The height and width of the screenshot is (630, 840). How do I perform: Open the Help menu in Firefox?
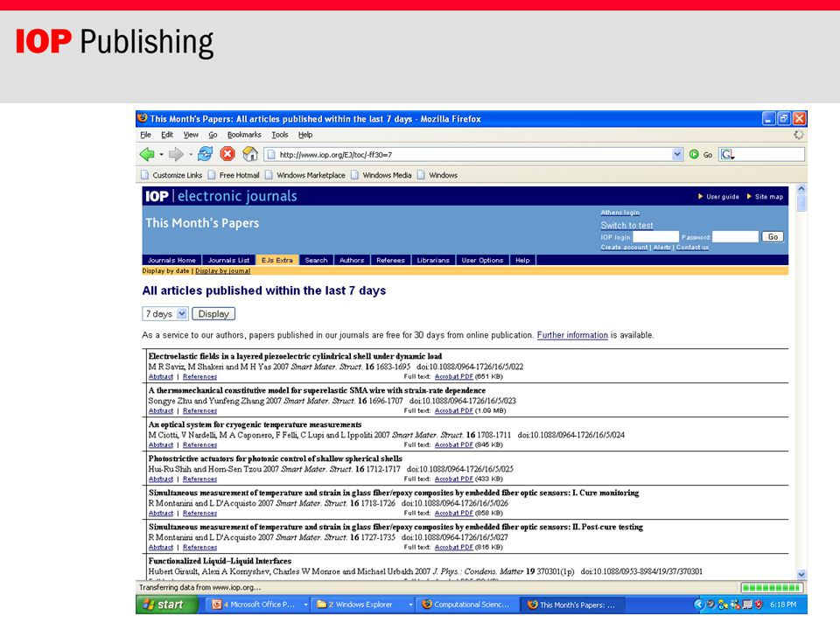(305, 135)
